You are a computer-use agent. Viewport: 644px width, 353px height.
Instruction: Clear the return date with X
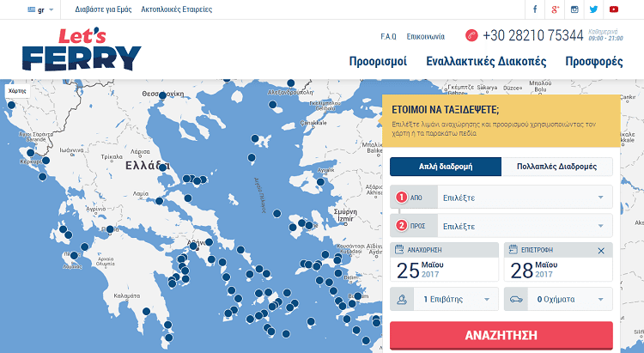[601, 251]
